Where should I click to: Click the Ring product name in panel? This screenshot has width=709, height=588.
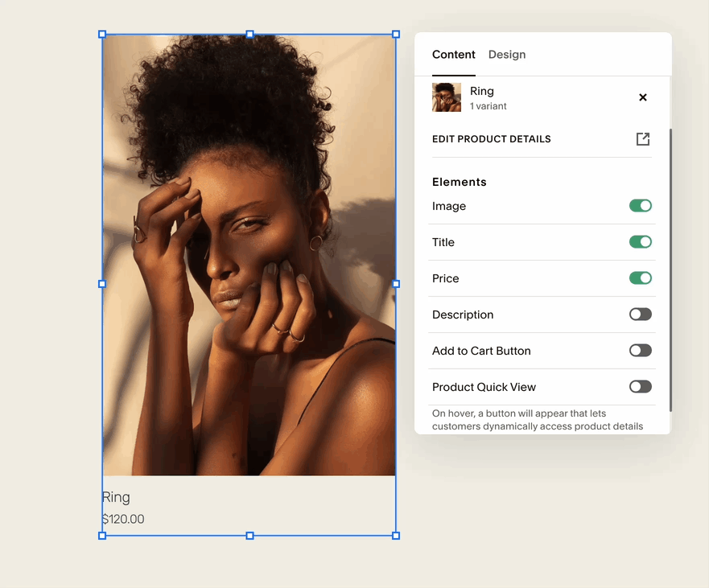click(481, 91)
